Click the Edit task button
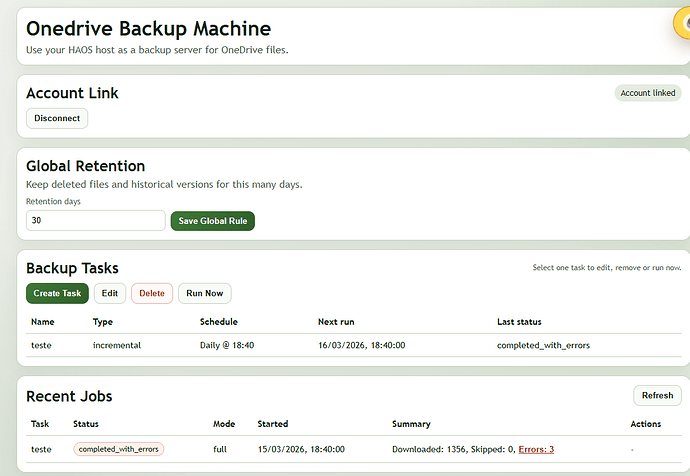The image size is (690, 476). [110, 293]
